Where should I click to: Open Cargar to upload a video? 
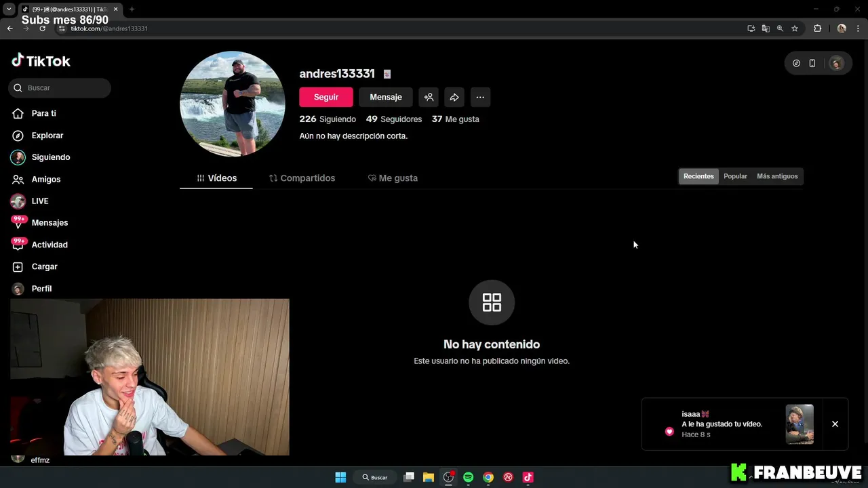coord(35,266)
